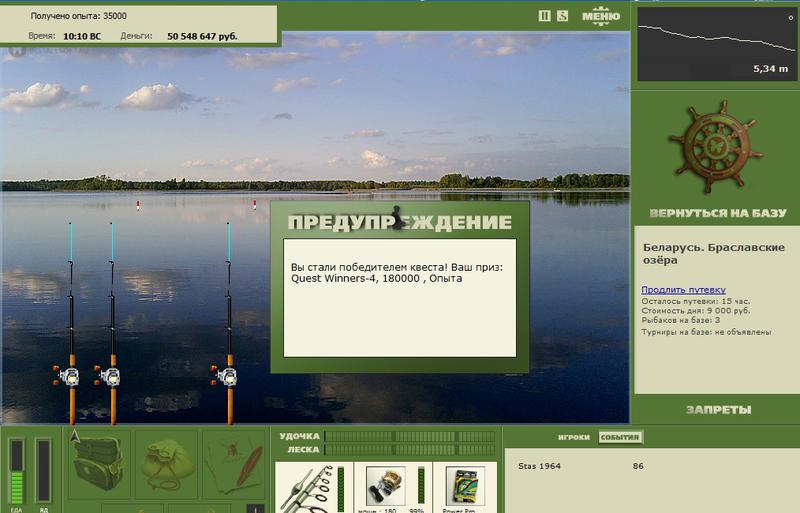Open the bait and float notes icon

pos(234,463)
